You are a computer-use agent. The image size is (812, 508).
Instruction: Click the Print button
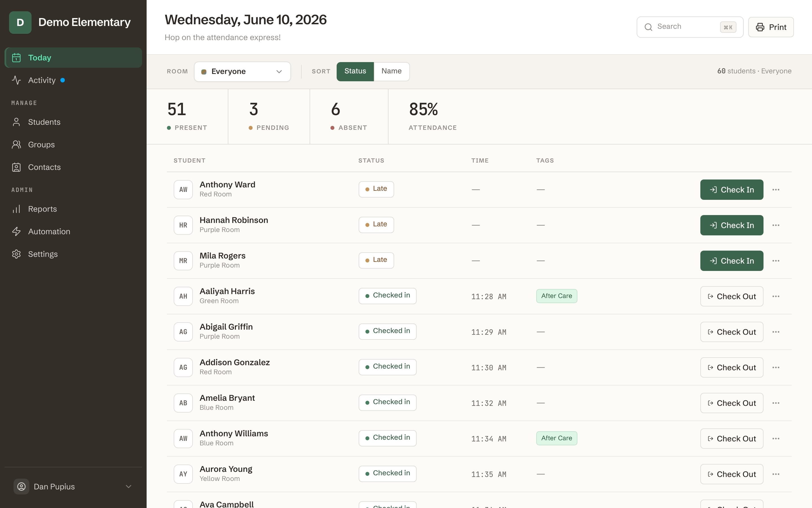point(771,27)
